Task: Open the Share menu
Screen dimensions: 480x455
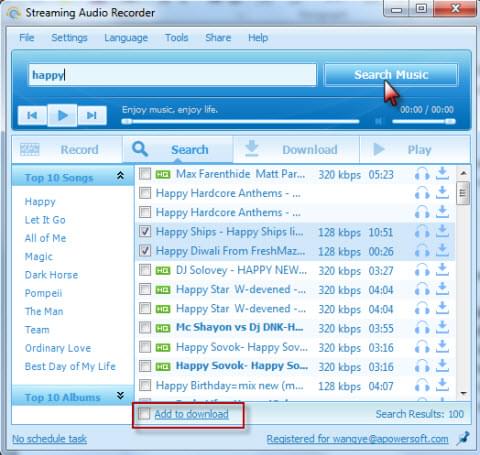Action: click(x=218, y=38)
